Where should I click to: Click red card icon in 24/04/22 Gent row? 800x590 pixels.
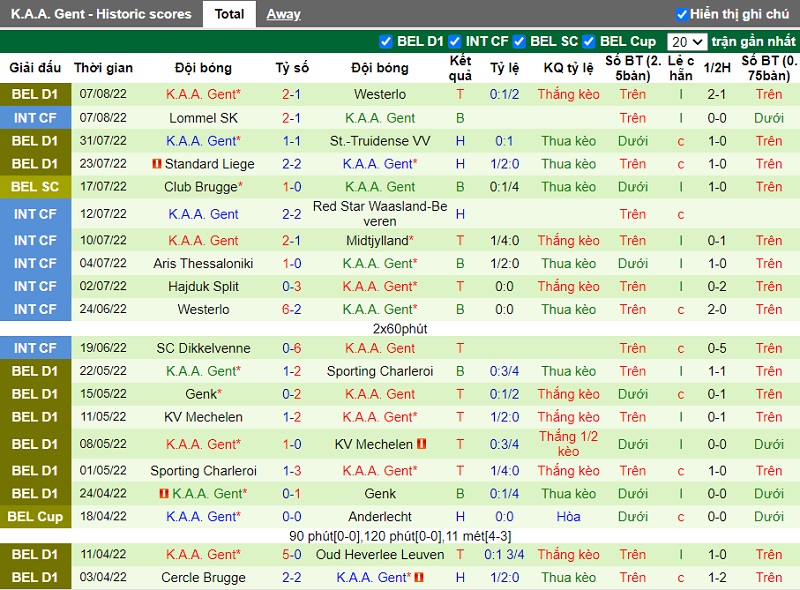[163, 494]
